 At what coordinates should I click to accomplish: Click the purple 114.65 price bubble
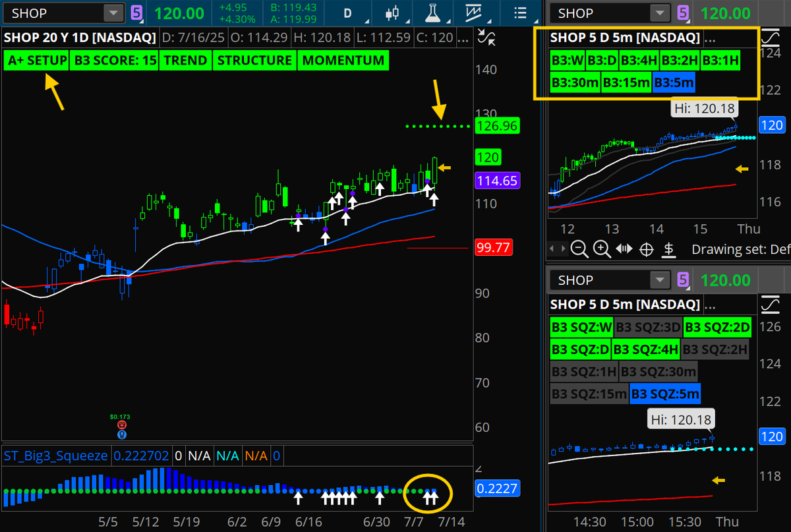point(498,180)
